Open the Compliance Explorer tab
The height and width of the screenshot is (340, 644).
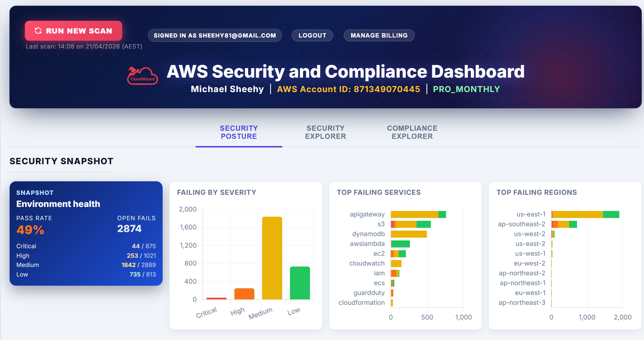coord(412,132)
